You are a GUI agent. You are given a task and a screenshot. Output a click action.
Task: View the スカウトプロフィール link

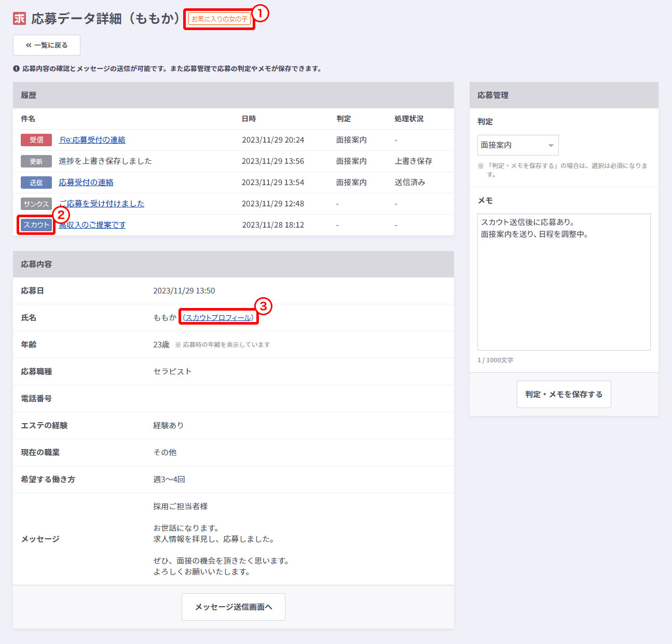pos(218,317)
